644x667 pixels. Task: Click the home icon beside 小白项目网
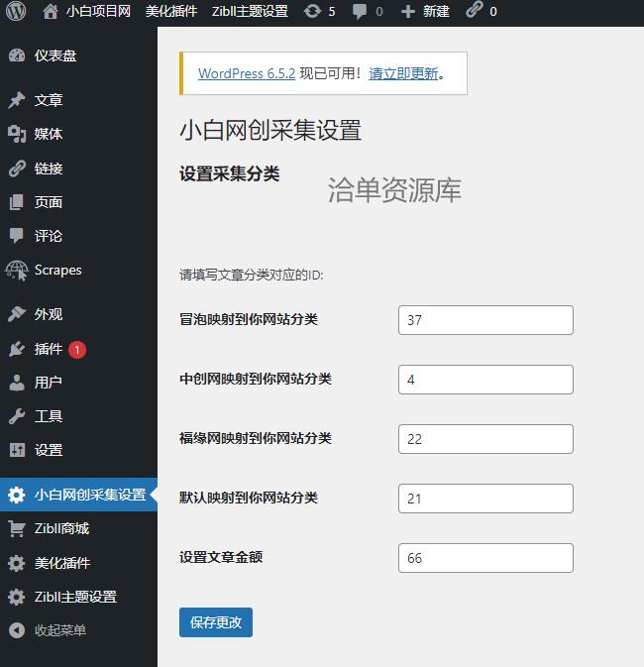pyautogui.click(x=51, y=12)
